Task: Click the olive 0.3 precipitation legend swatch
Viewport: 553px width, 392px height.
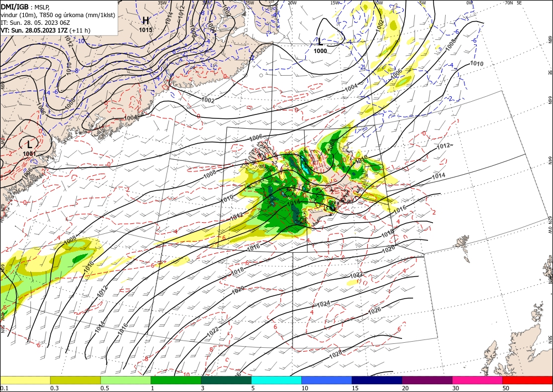Action: (75, 380)
